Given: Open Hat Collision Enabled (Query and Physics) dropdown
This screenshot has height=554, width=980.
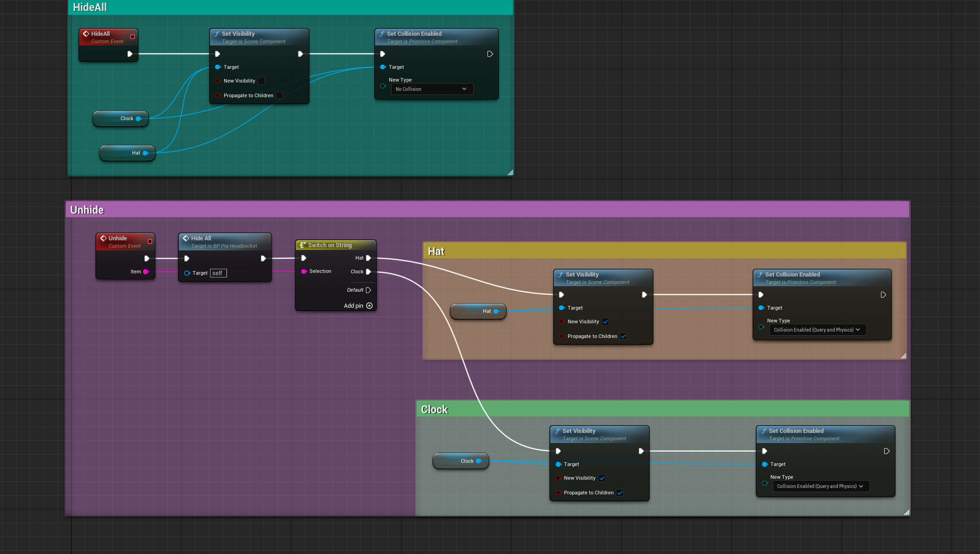Looking at the screenshot, I should pos(818,330).
